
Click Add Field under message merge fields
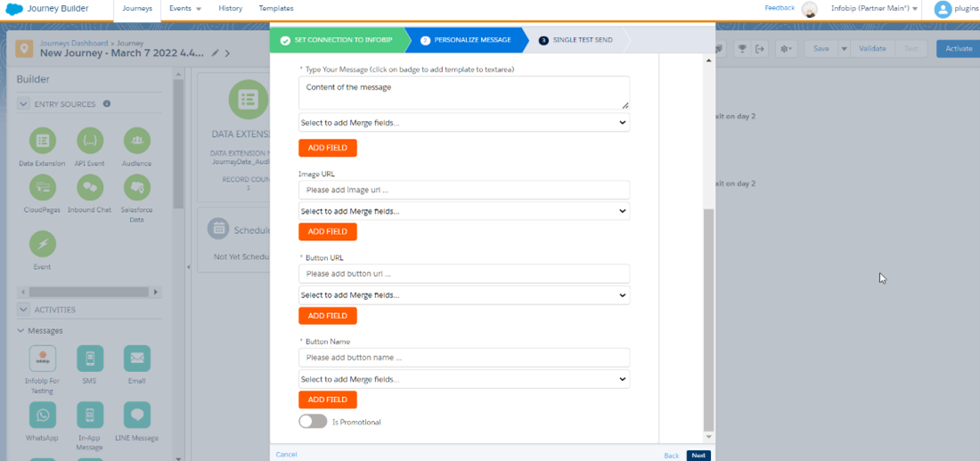pyautogui.click(x=328, y=148)
